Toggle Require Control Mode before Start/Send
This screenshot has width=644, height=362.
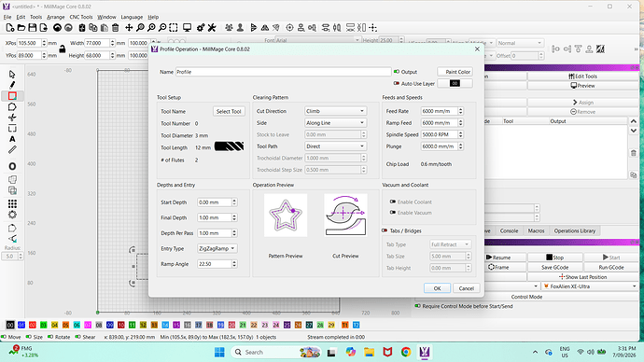tap(418, 306)
